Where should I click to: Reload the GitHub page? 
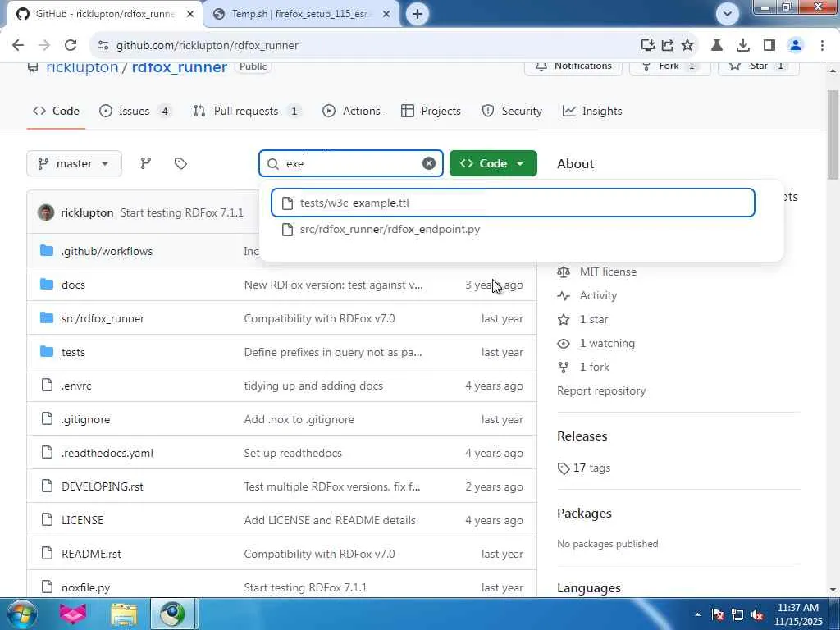[x=71, y=46]
